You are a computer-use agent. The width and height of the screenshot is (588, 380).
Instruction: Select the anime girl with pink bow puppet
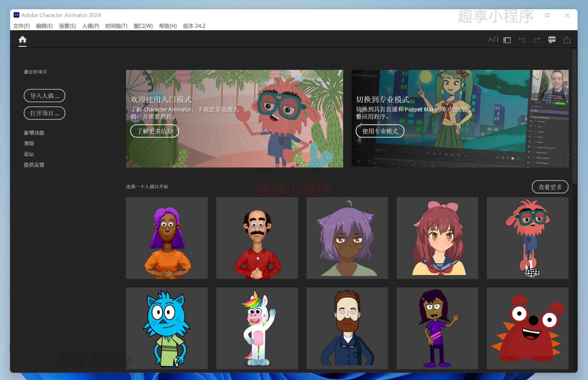437,238
